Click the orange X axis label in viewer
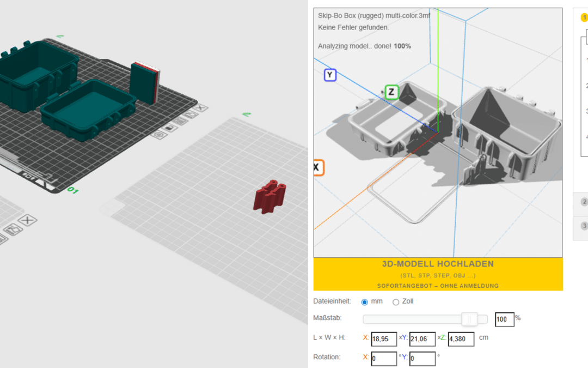The width and height of the screenshot is (588, 368). coord(317,167)
